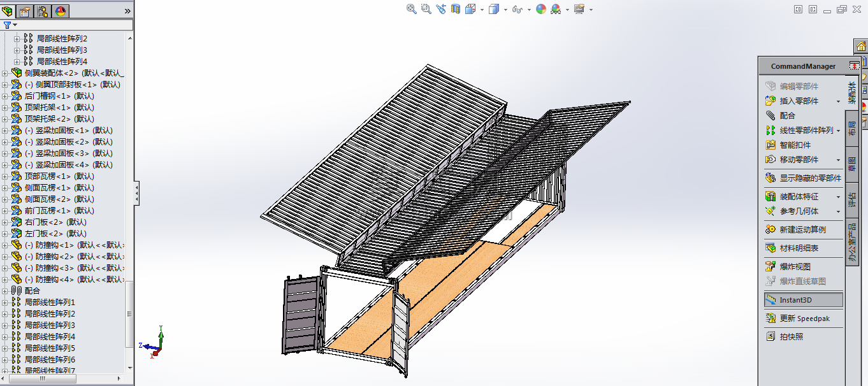Select 前门瓦楞<1> in the tree
This screenshot has height=386, width=868.
click(59, 210)
